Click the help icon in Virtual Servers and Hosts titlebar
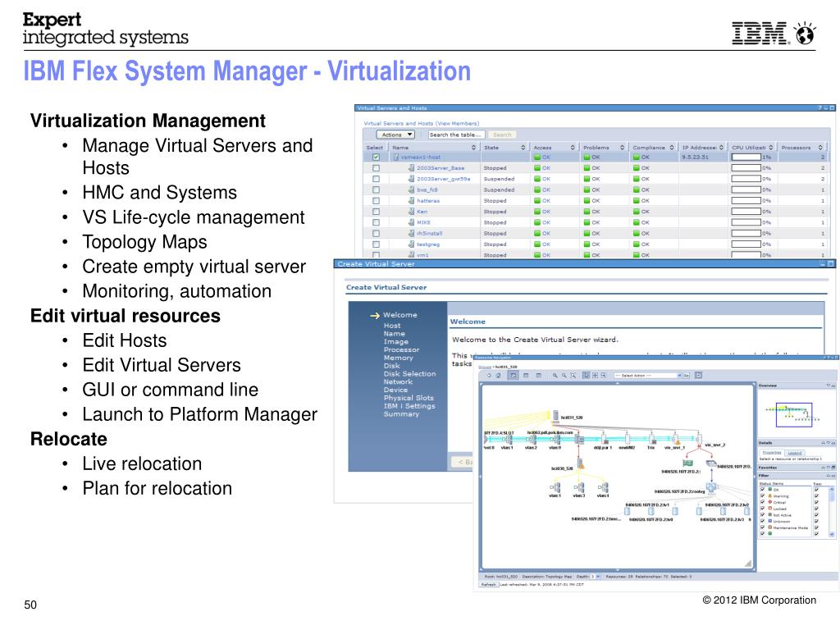840x630 pixels. (819, 107)
